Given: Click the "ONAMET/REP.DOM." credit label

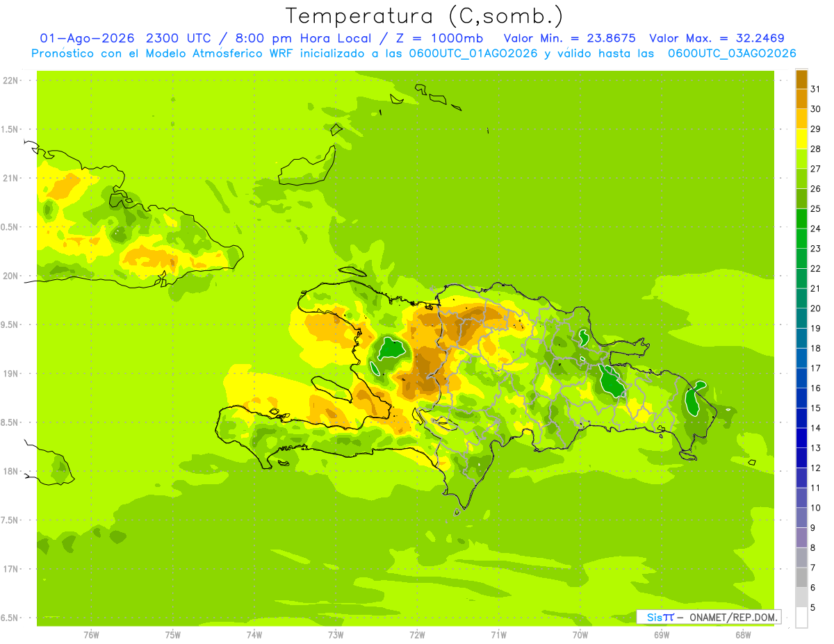Looking at the screenshot, I should click(x=733, y=617).
